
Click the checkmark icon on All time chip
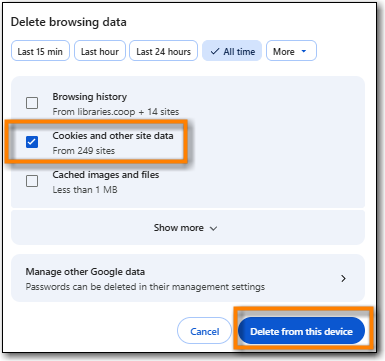(215, 51)
